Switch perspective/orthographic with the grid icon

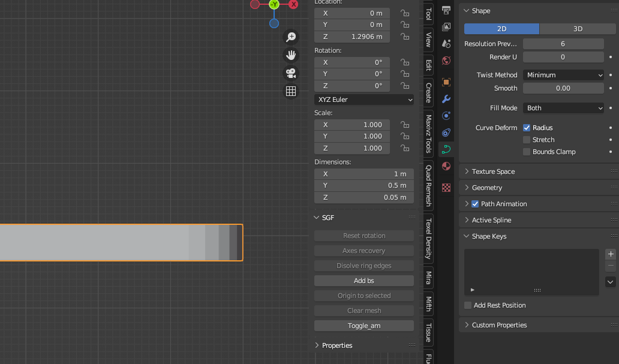[x=291, y=91]
